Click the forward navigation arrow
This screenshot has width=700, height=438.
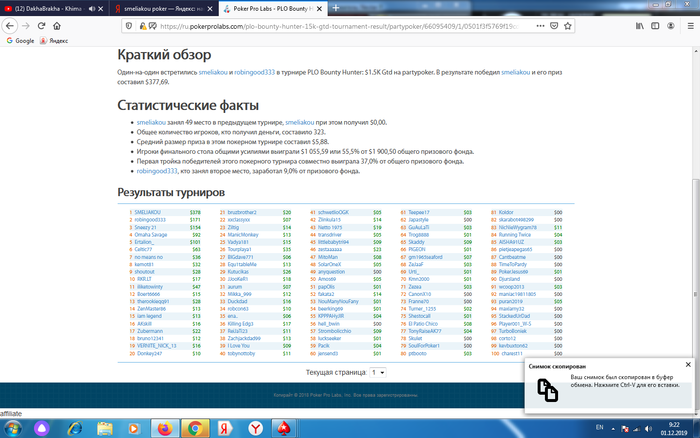[x=26, y=26]
